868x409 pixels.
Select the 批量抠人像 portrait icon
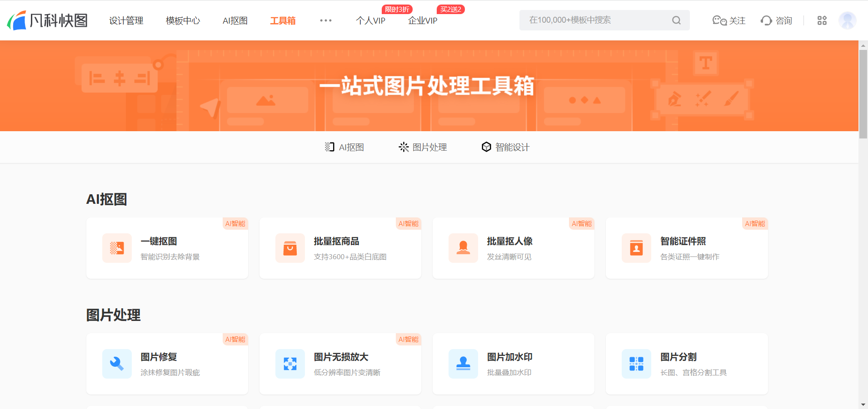coord(463,248)
